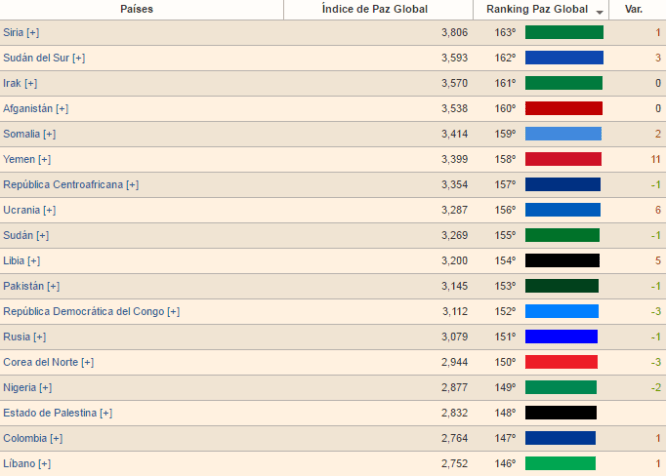Expand the [+] next to Afganistán
Viewport: 666px width, 476px height.
tap(62, 109)
